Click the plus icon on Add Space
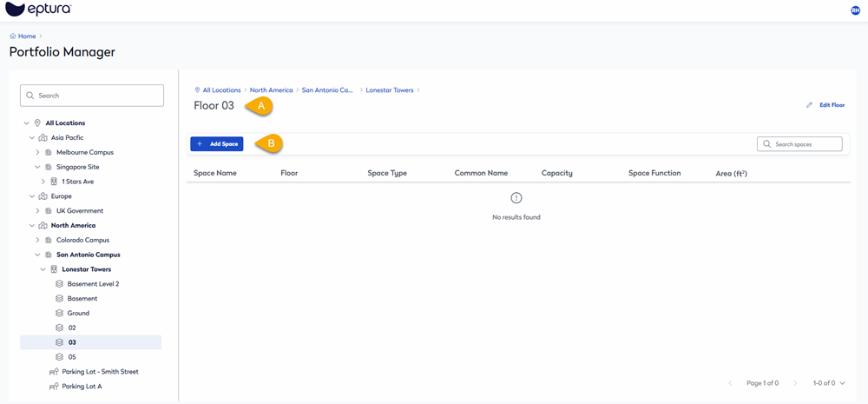 [200, 144]
